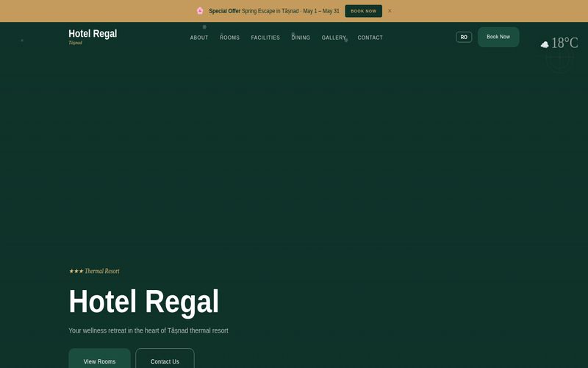Click the cloud weather icon

545,45
